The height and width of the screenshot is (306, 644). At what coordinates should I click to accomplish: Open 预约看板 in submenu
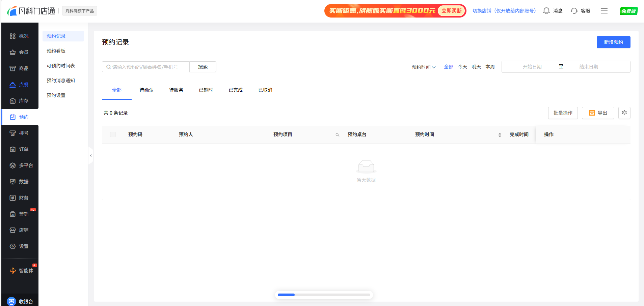(56, 51)
